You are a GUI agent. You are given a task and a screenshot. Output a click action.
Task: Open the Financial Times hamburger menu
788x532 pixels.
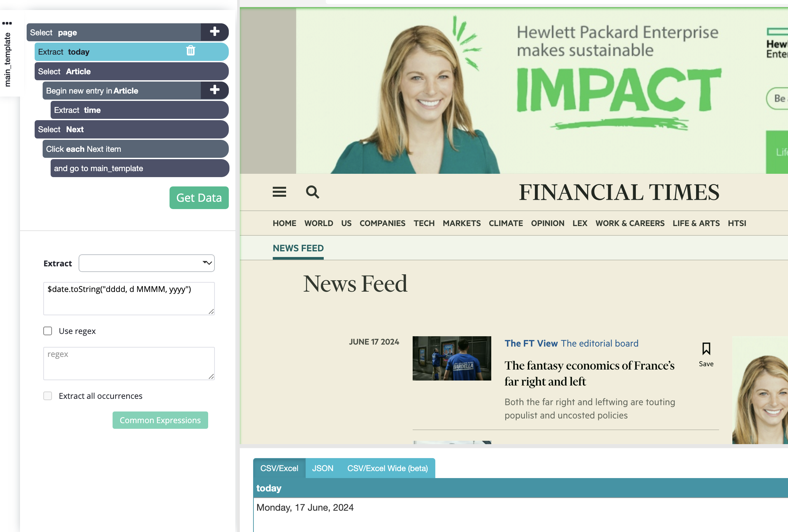279,192
